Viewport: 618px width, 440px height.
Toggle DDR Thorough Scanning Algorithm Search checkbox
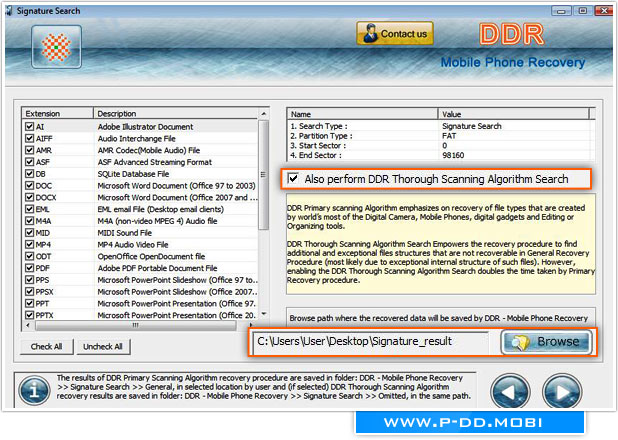tap(293, 179)
